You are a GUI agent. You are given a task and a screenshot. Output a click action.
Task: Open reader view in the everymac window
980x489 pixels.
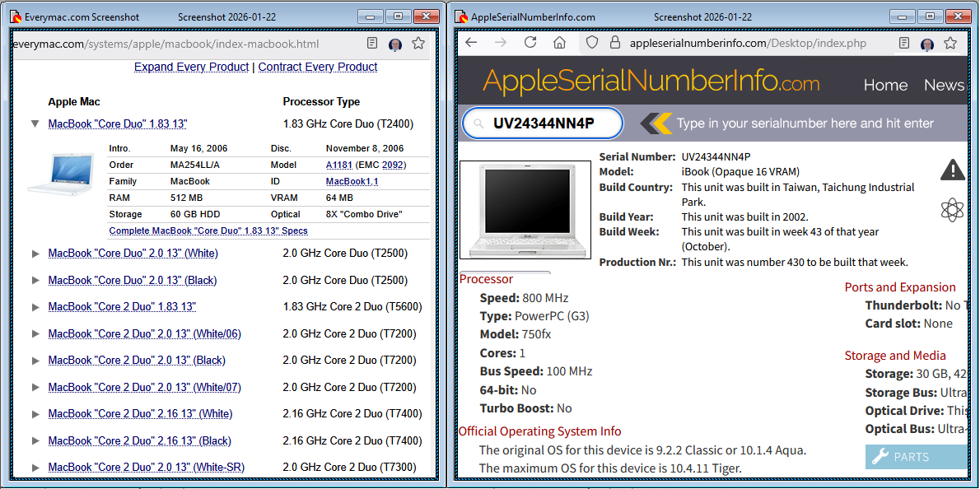(372, 44)
